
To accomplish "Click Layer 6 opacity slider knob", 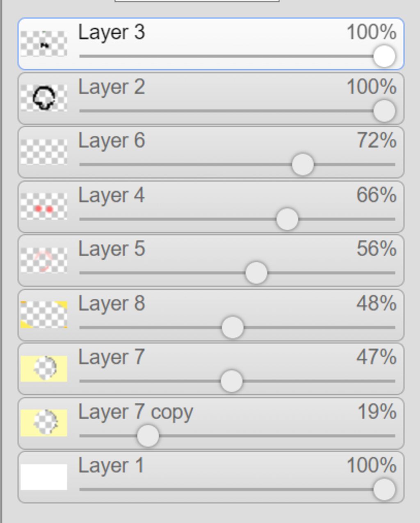I will [x=303, y=164].
